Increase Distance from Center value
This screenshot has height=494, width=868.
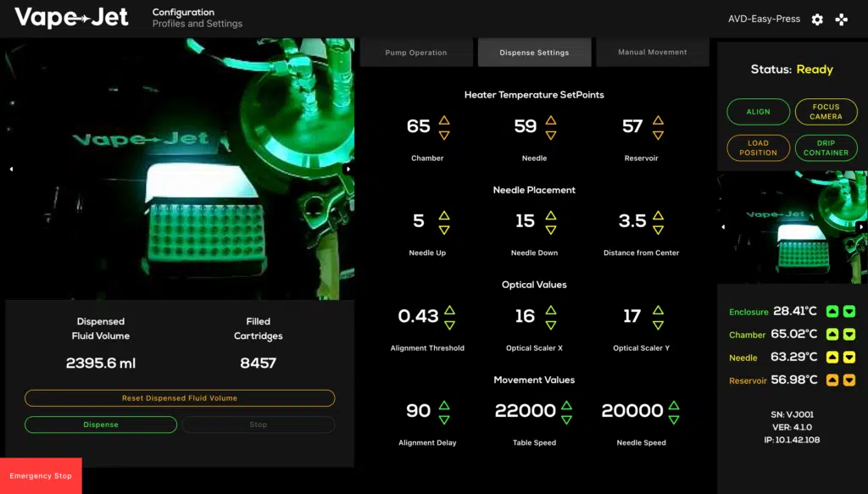coord(658,215)
